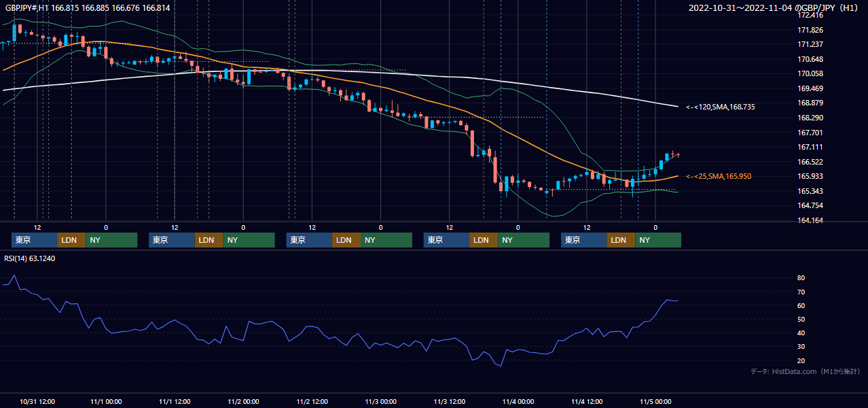Click price axis value 170.648
This screenshot has width=868, height=408.
[x=810, y=59]
